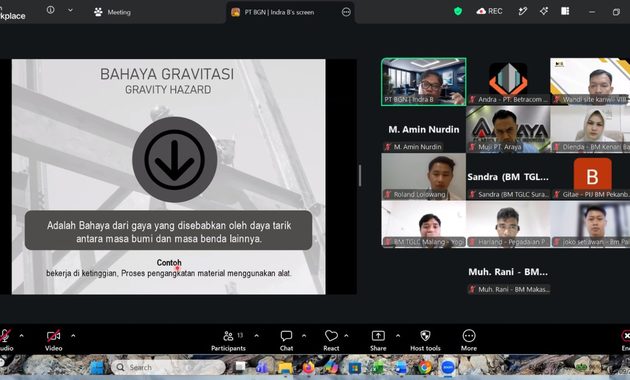Viewport: 630px width, 380px height.
Task: Select Dienda BM Kenari video tile
Action: (x=590, y=129)
